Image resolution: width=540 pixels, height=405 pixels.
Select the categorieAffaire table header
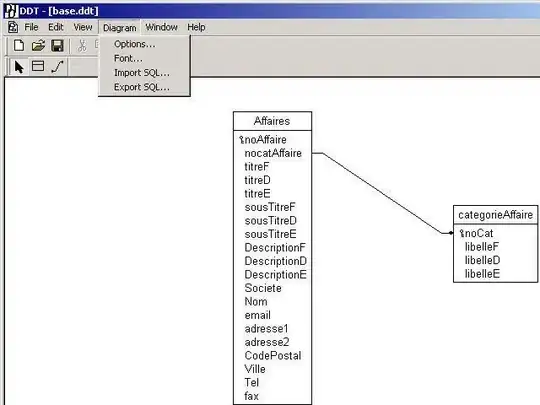pos(495,215)
